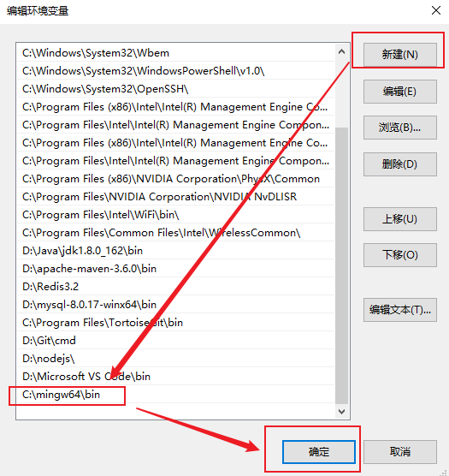Click the 编辑(E) button

[400, 92]
